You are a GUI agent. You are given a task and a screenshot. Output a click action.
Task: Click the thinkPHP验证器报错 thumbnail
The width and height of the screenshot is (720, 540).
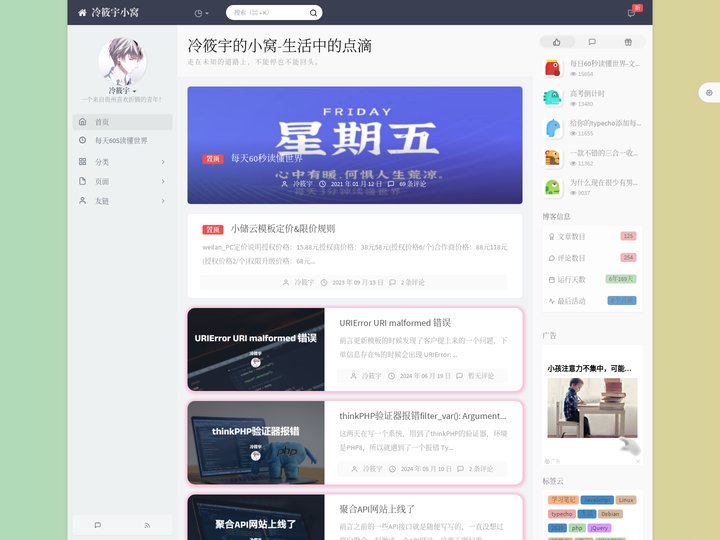pyautogui.click(x=256, y=443)
